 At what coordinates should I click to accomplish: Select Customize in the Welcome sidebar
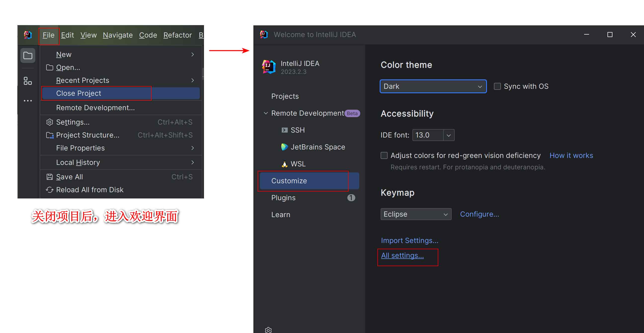coord(309,181)
